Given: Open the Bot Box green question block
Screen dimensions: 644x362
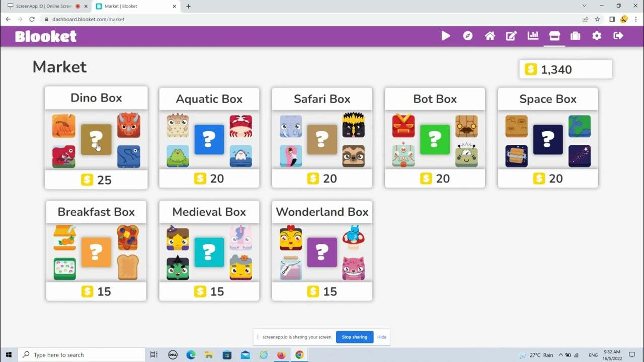Looking at the screenshot, I should pyautogui.click(x=435, y=139).
